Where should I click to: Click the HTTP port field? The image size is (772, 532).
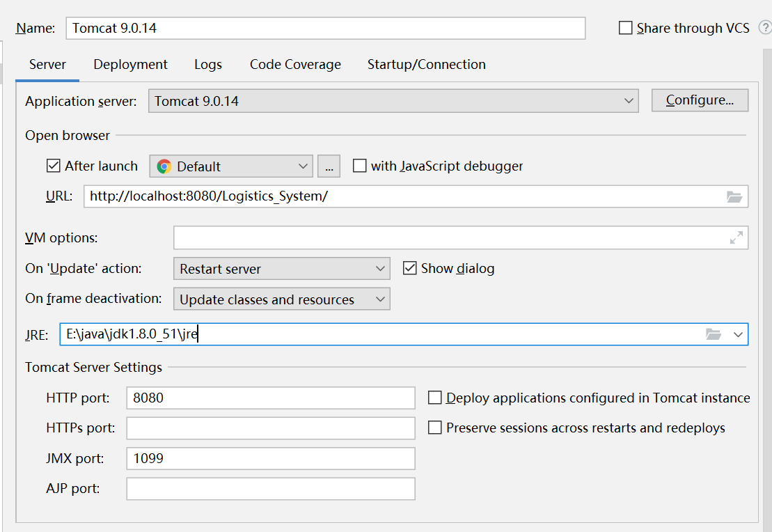[x=271, y=398]
